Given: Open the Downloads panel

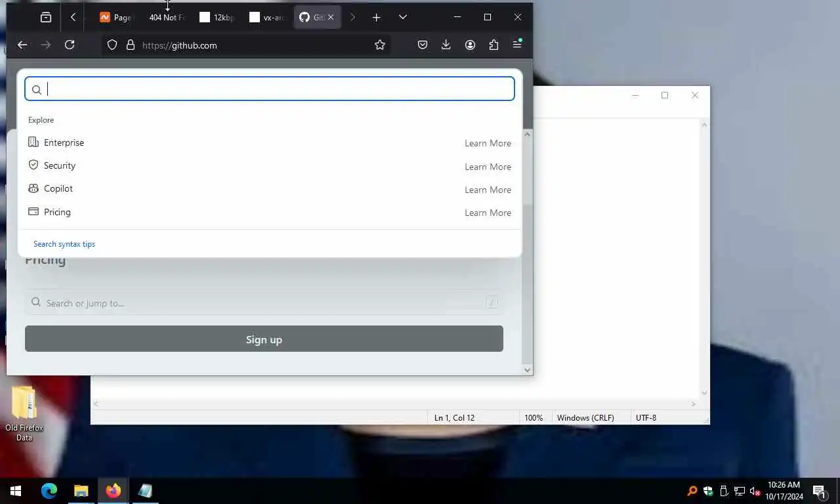Looking at the screenshot, I should (x=446, y=45).
